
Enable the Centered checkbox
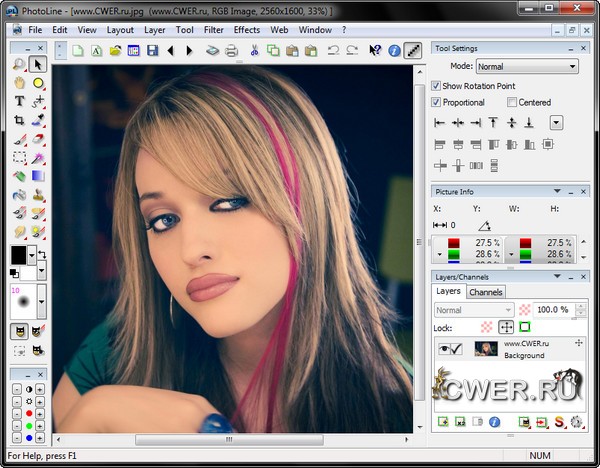click(x=512, y=102)
